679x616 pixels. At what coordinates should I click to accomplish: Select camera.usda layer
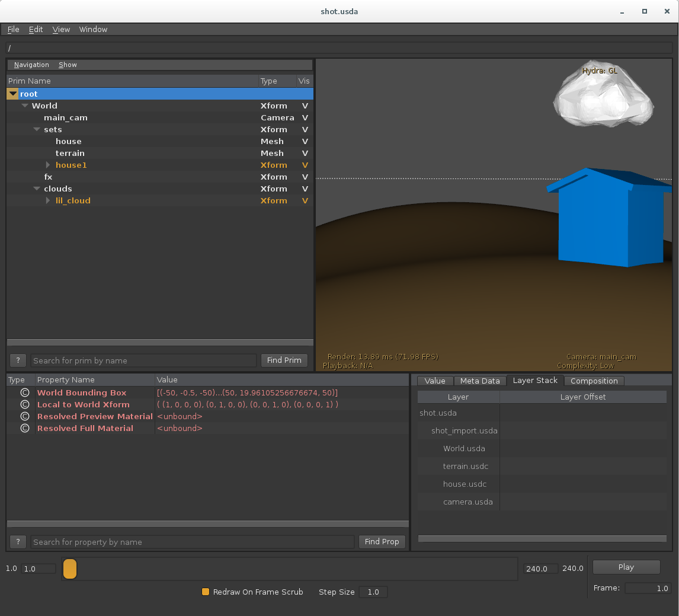pyautogui.click(x=467, y=502)
